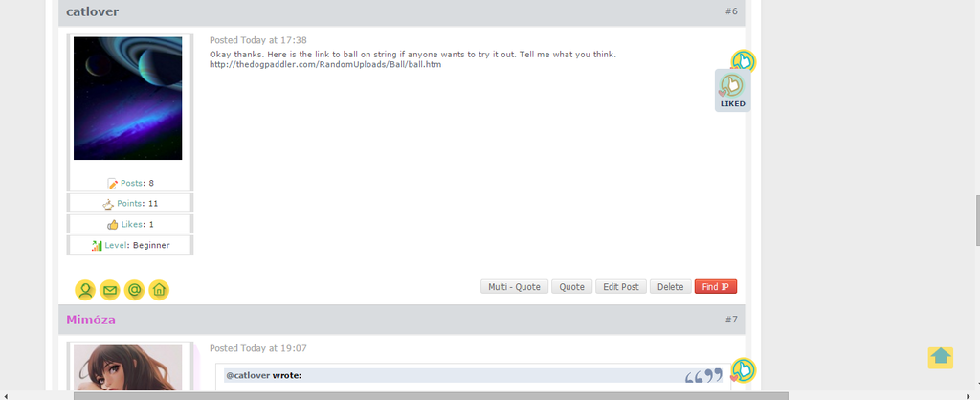Open catlover's profile icon
Image resolution: width=980 pixels, height=400 pixels.
click(x=85, y=290)
